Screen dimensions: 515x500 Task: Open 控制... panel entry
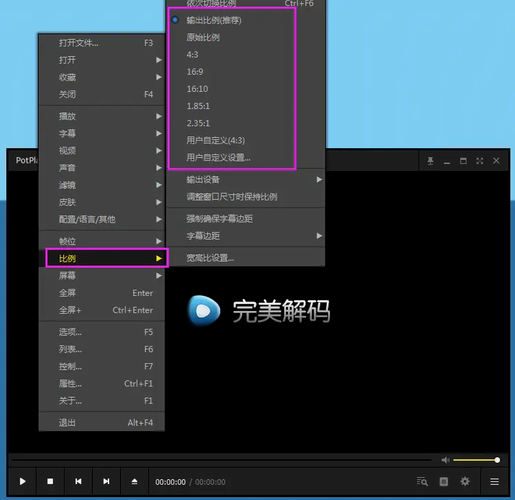(x=102, y=366)
